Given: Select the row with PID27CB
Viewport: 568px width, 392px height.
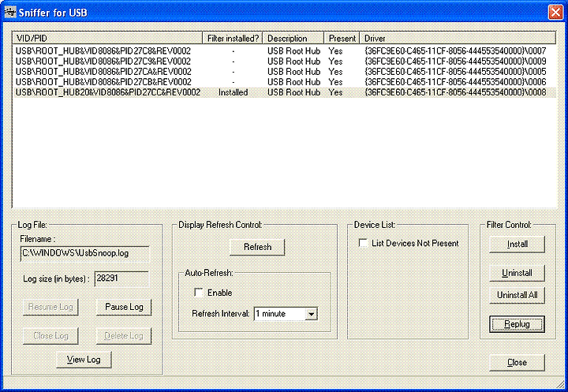Looking at the screenshot, I should tap(284, 82).
